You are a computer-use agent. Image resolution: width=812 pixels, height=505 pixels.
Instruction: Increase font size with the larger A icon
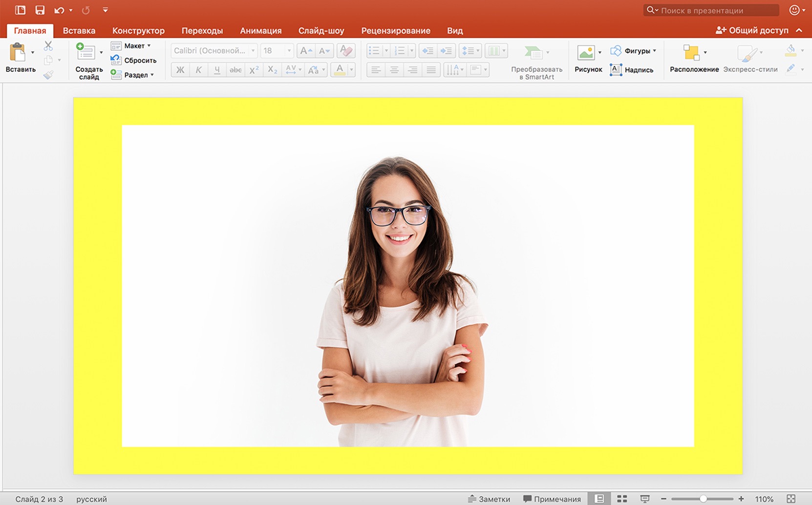click(x=306, y=51)
